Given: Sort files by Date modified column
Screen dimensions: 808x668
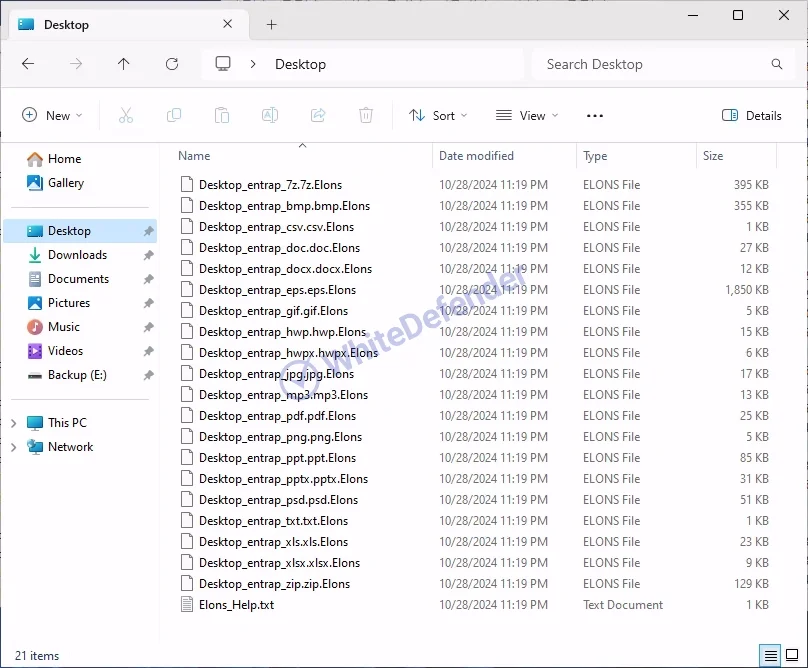Looking at the screenshot, I should click(476, 156).
